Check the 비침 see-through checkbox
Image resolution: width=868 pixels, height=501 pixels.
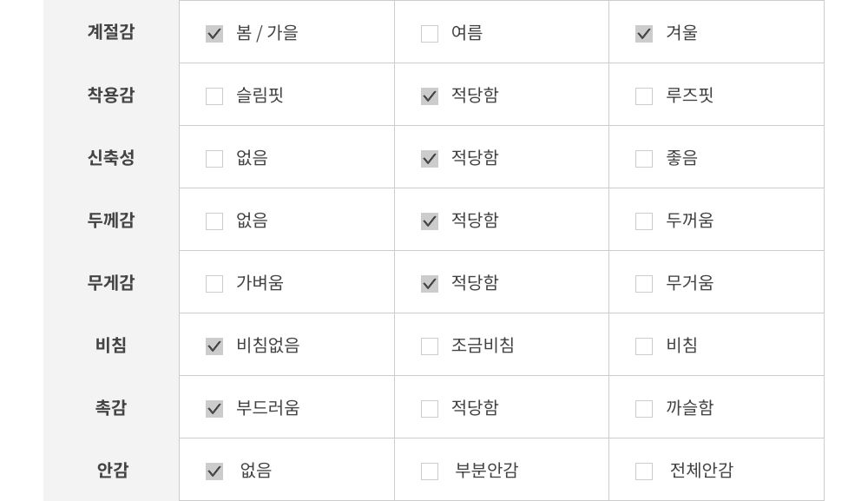pos(644,346)
